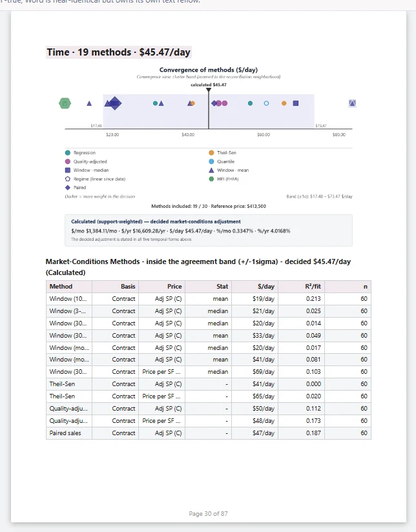
Task: Click the Theil-Sen orange legend dot
Action: coord(211,152)
